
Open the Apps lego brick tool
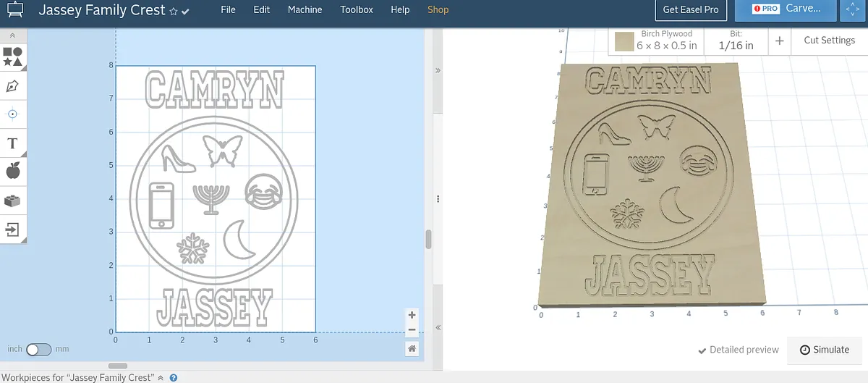pos(12,201)
